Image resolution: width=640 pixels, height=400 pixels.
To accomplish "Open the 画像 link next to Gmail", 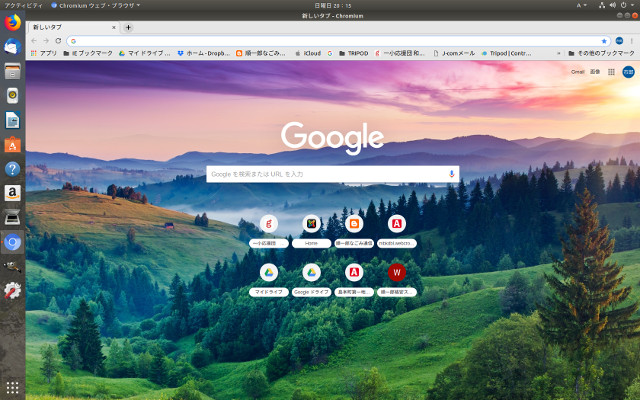I will [x=595, y=72].
